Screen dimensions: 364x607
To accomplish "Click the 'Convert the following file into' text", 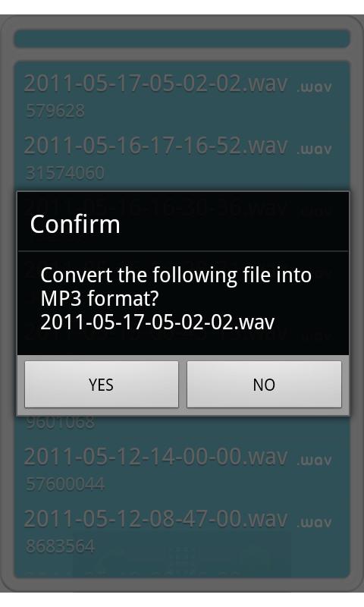I will (176, 275).
